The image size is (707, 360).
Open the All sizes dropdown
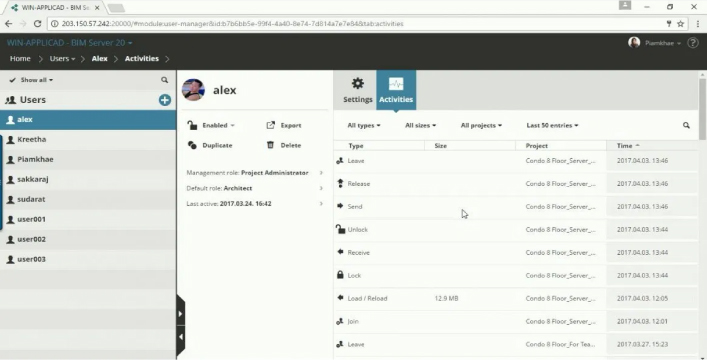pos(420,125)
